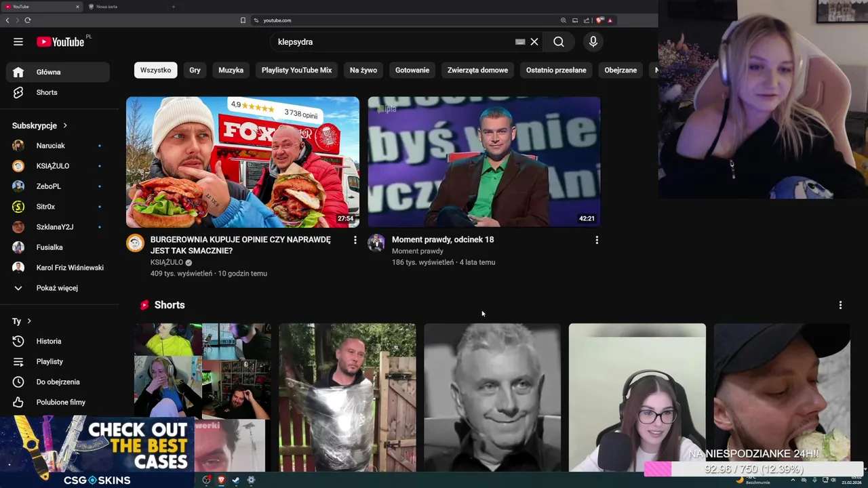Expand the 'Ty' section

(x=22, y=321)
